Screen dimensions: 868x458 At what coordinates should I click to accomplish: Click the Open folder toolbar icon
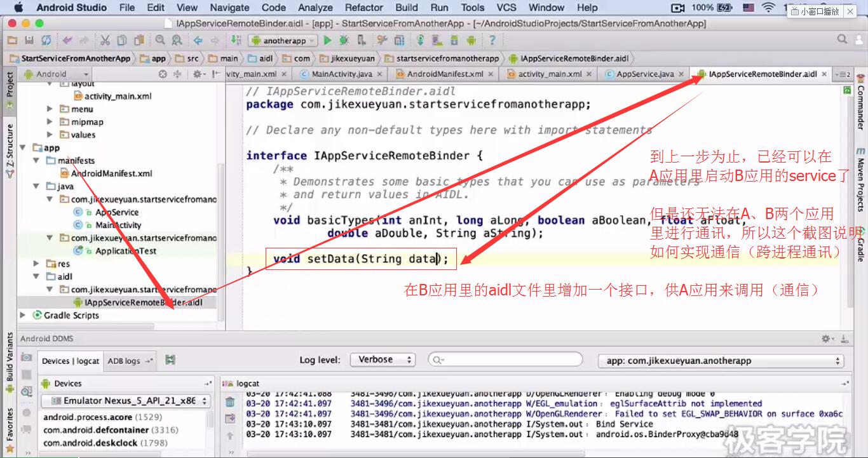[13, 40]
